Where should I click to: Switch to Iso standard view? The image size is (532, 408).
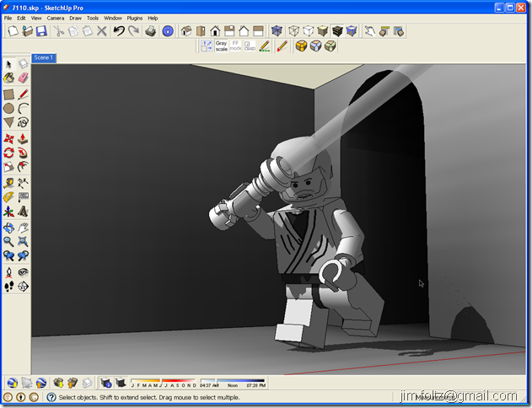pyautogui.click(x=186, y=31)
